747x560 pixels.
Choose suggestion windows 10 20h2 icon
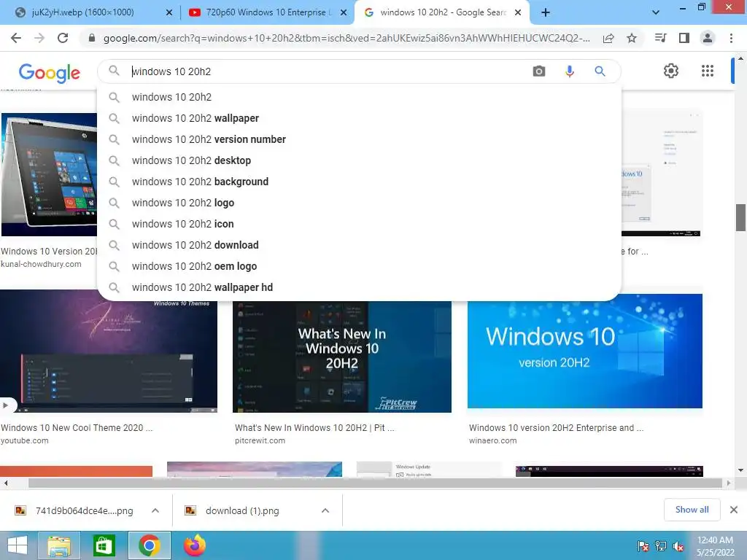[359, 224]
